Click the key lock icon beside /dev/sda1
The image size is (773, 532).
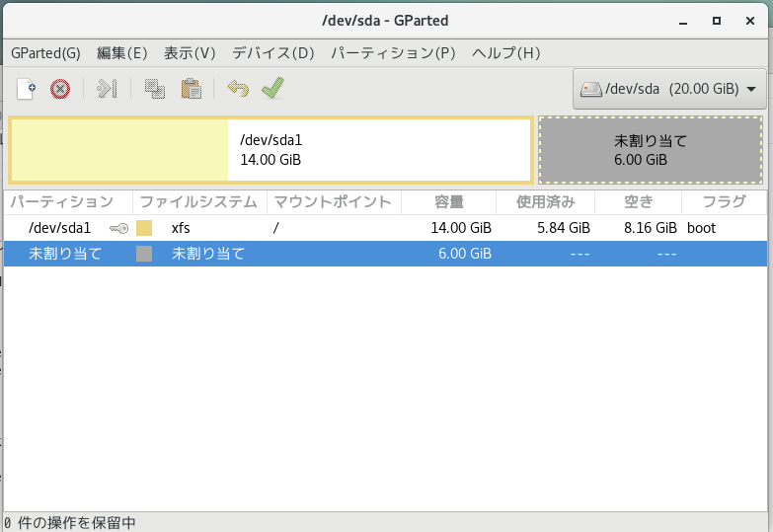(x=118, y=228)
